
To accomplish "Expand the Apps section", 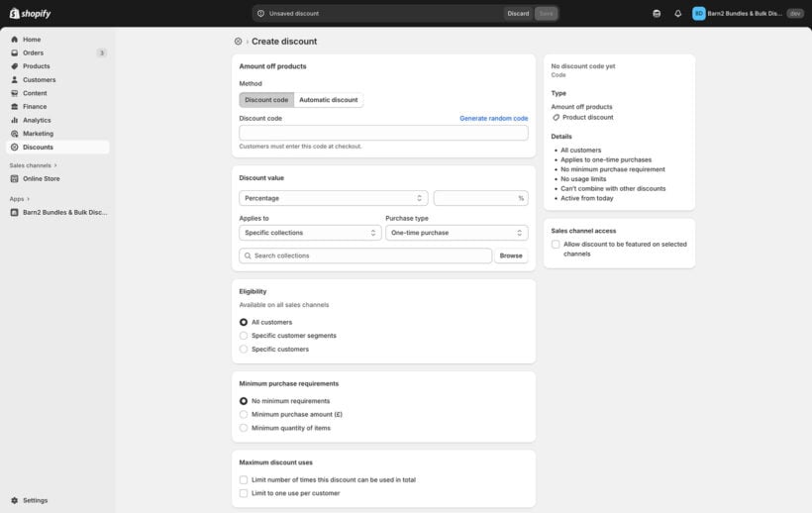I will [x=20, y=199].
